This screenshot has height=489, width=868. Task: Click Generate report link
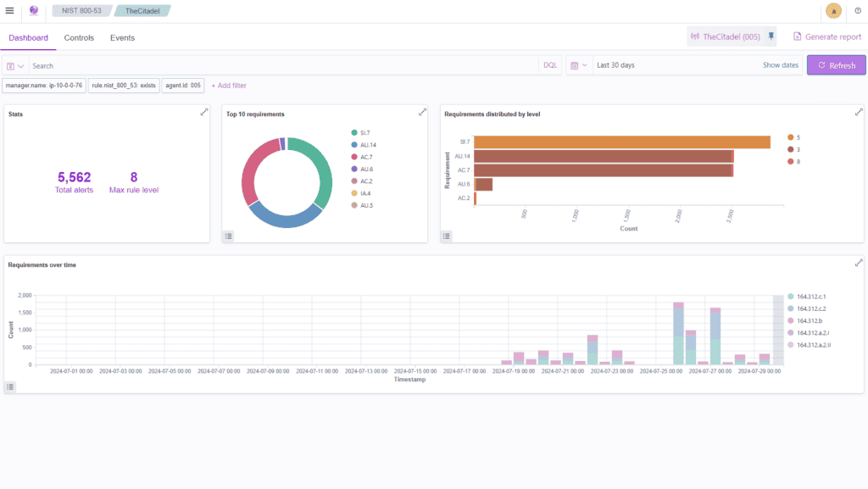pyautogui.click(x=827, y=36)
